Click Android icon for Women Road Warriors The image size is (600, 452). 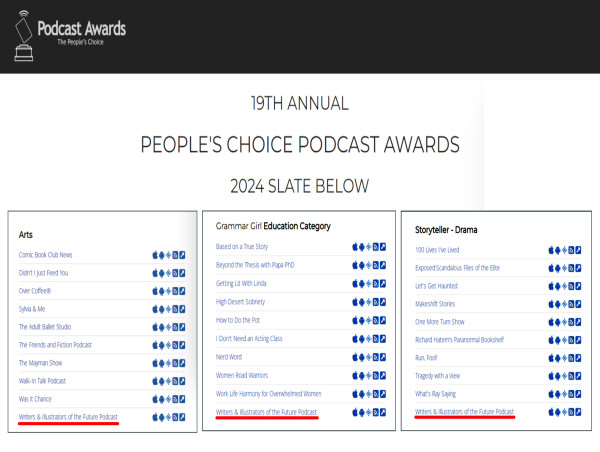point(362,375)
